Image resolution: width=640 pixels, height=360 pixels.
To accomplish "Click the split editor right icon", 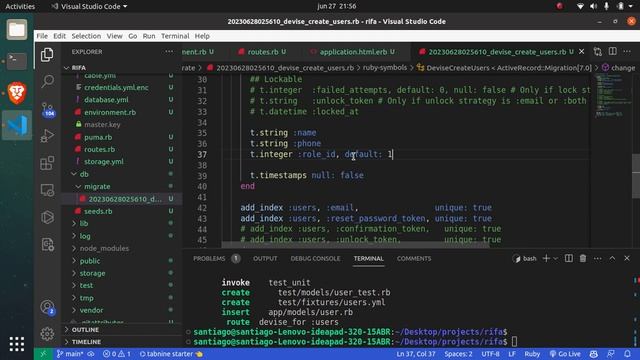I will tap(612, 51).
